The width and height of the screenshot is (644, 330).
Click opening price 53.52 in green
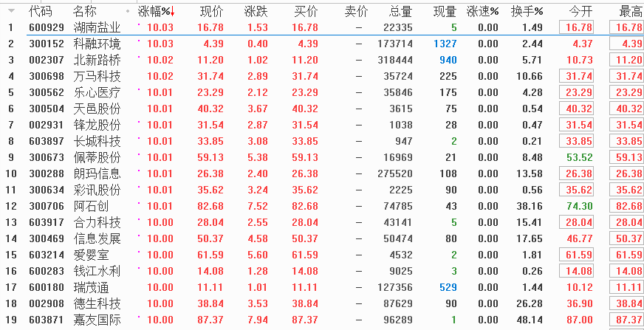580,157
